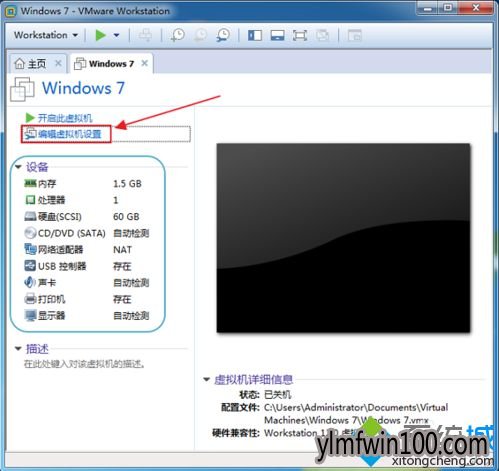Click the NAT network value
The height and width of the screenshot is (471, 499).
122,250
